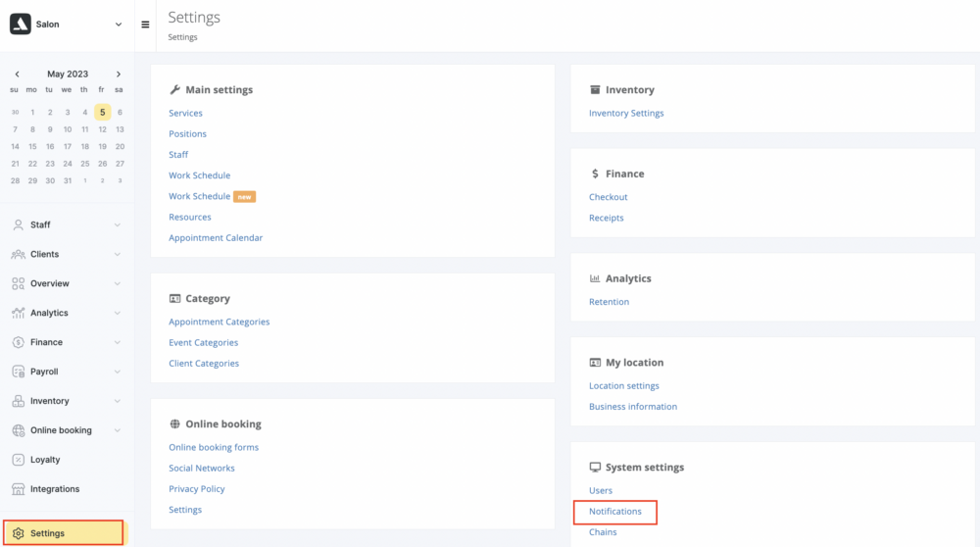Open the Staff menu label in sidebar
The width and height of the screenshot is (980, 547).
(x=40, y=224)
